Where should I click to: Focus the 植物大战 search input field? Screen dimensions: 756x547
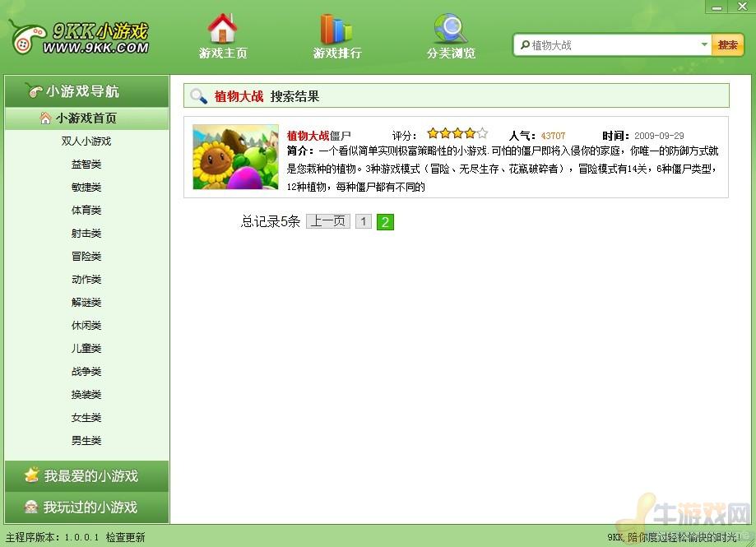click(x=614, y=45)
